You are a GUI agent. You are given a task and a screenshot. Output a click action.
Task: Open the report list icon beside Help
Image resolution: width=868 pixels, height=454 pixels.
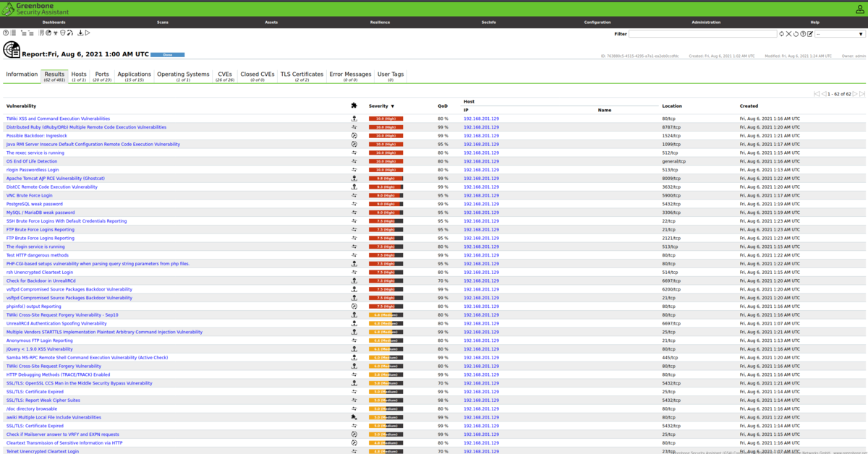point(14,33)
